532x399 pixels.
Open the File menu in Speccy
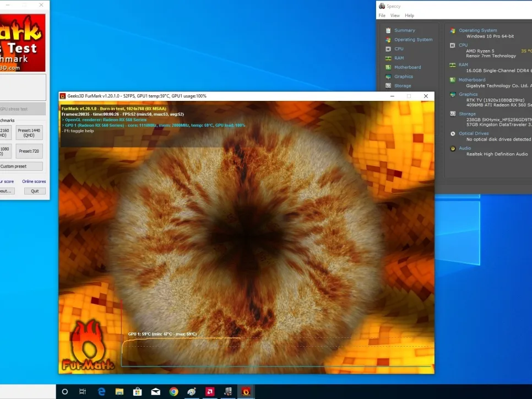point(382,15)
